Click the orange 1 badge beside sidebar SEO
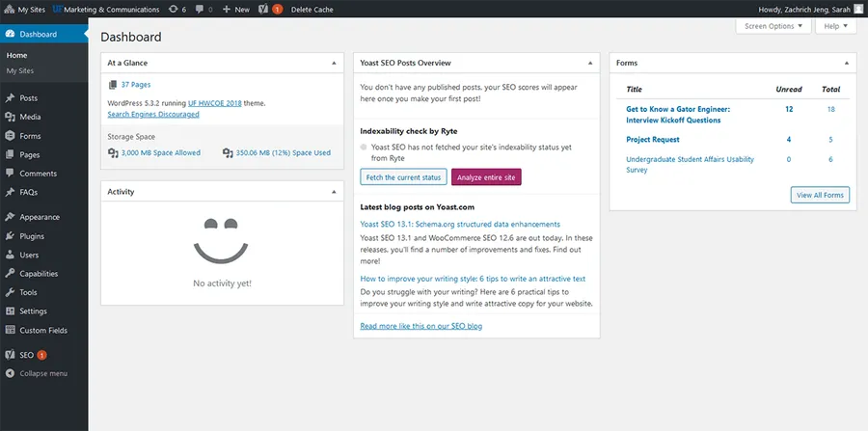This screenshot has height=431, width=868. (x=42, y=355)
